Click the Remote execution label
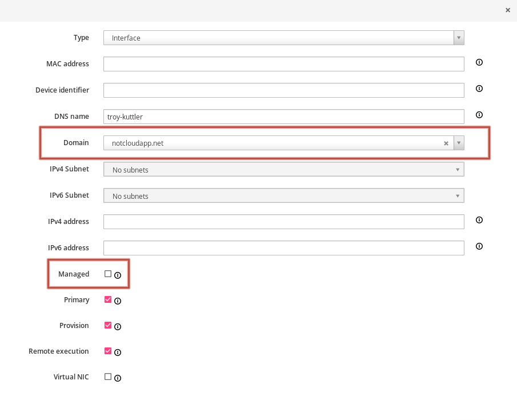 [59, 351]
